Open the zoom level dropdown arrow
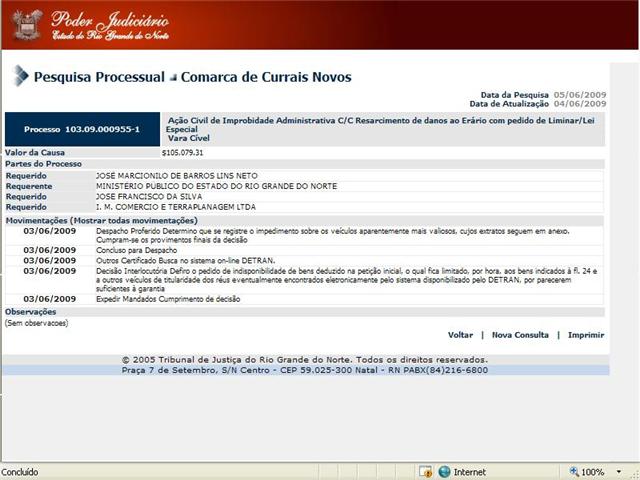 click(x=619, y=472)
